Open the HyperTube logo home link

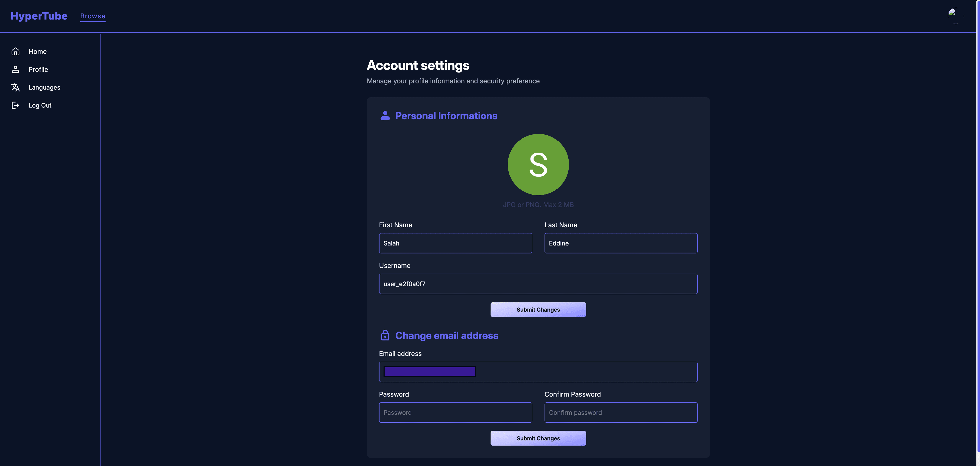[39, 16]
